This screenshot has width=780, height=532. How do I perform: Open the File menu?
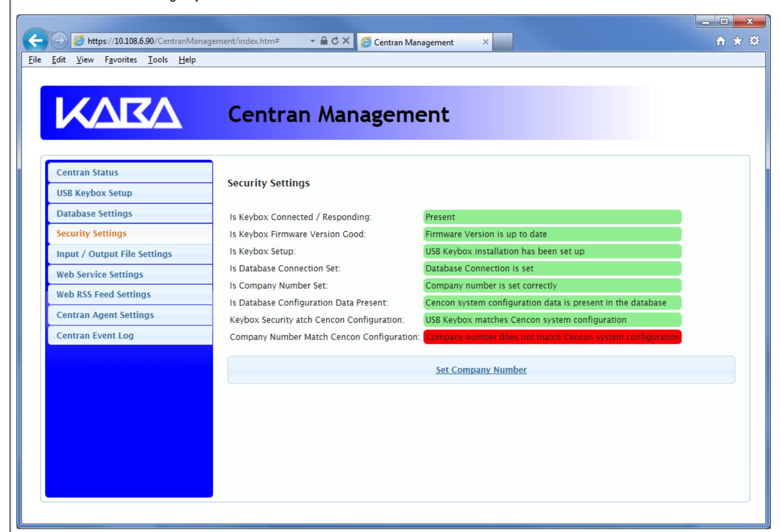tap(35, 60)
